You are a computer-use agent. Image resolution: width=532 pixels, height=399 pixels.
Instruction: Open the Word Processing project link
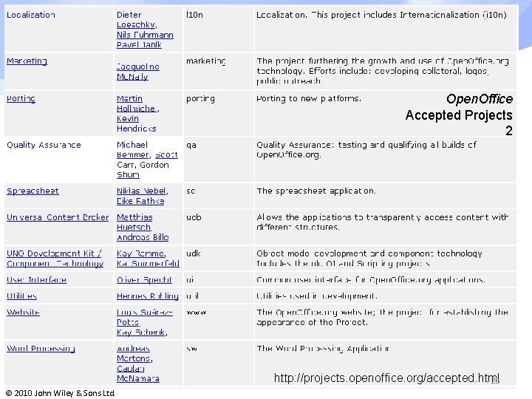pyautogui.click(x=41, y=349)
